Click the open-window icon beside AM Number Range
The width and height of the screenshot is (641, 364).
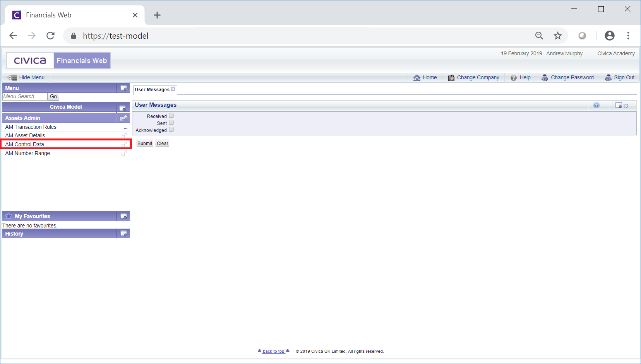pyautogui.click(x=124, y=153)
